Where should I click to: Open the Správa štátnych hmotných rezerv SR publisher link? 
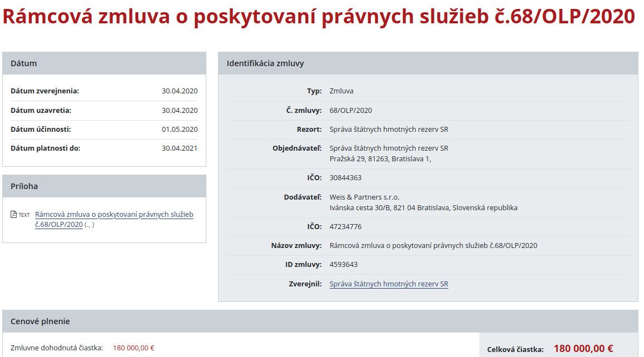(389, 284)
